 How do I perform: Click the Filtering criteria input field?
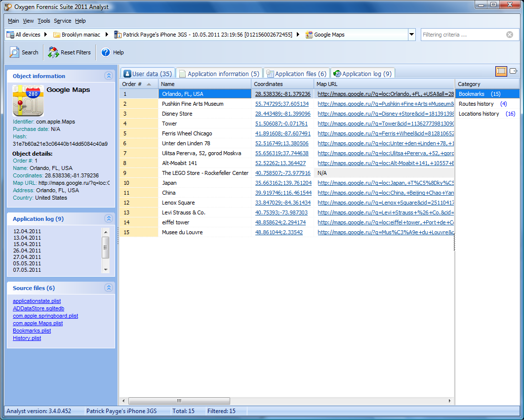pyautogui.click(x=463, y=35)
